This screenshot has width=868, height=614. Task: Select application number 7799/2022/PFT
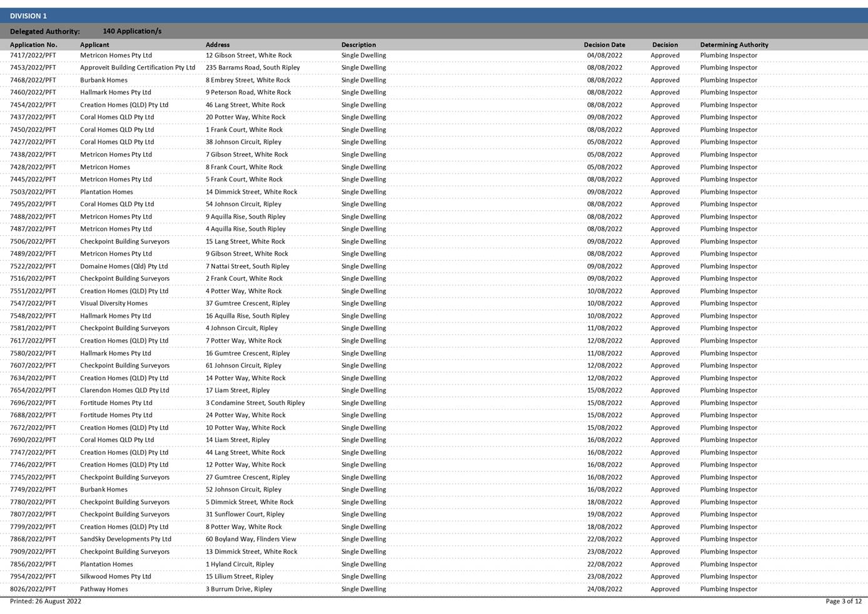(x=33, y=527)
